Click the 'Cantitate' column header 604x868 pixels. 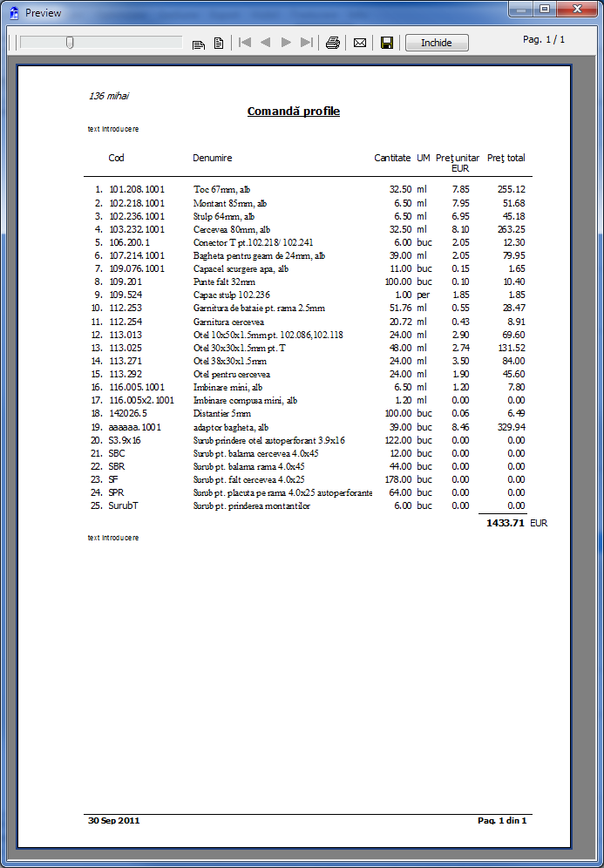coord(392,158)
